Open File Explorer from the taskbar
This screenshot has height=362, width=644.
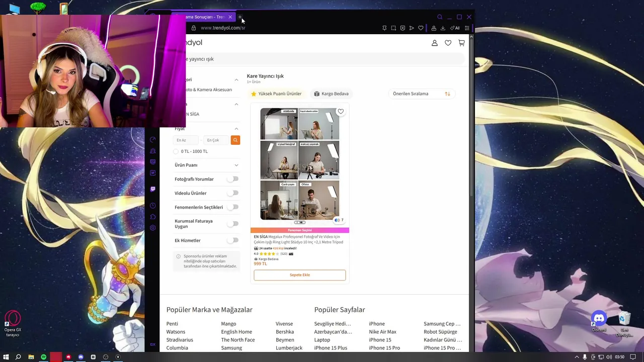[31, 357]
